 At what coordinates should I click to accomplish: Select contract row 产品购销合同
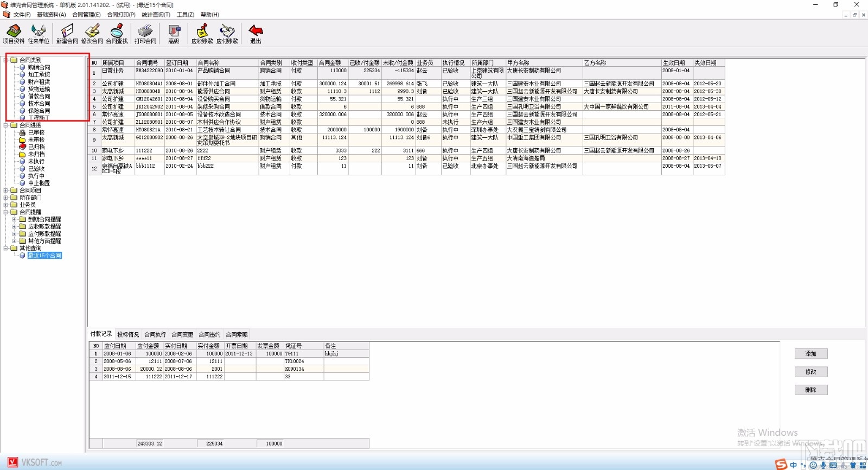click(x=407, y=73)
